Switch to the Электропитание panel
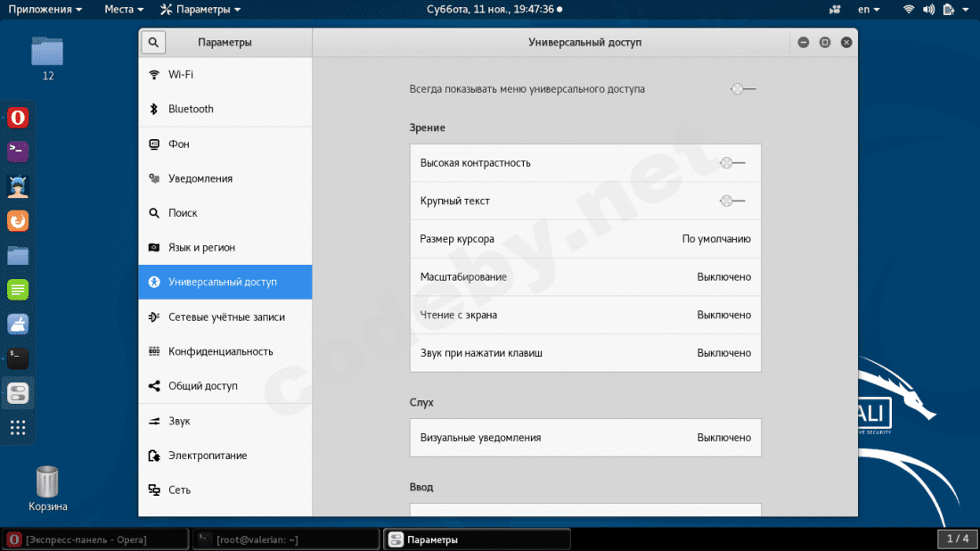 point(225,456)
